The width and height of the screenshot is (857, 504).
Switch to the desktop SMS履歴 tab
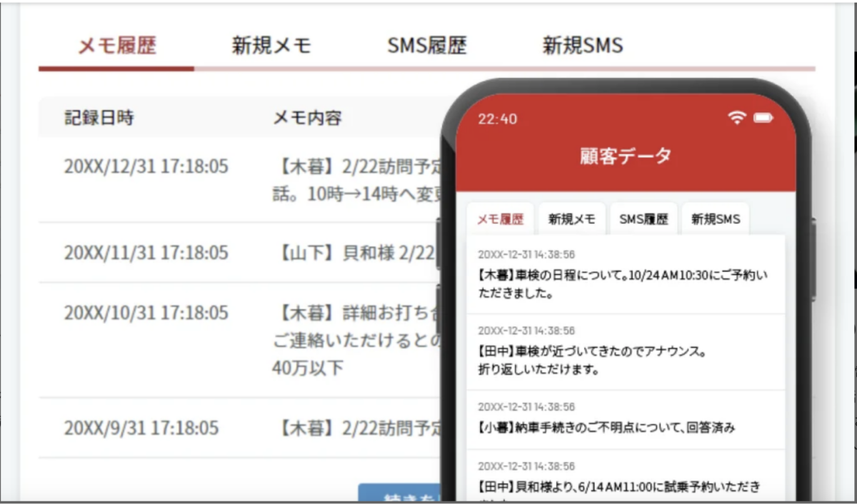[x=426, y=46]
